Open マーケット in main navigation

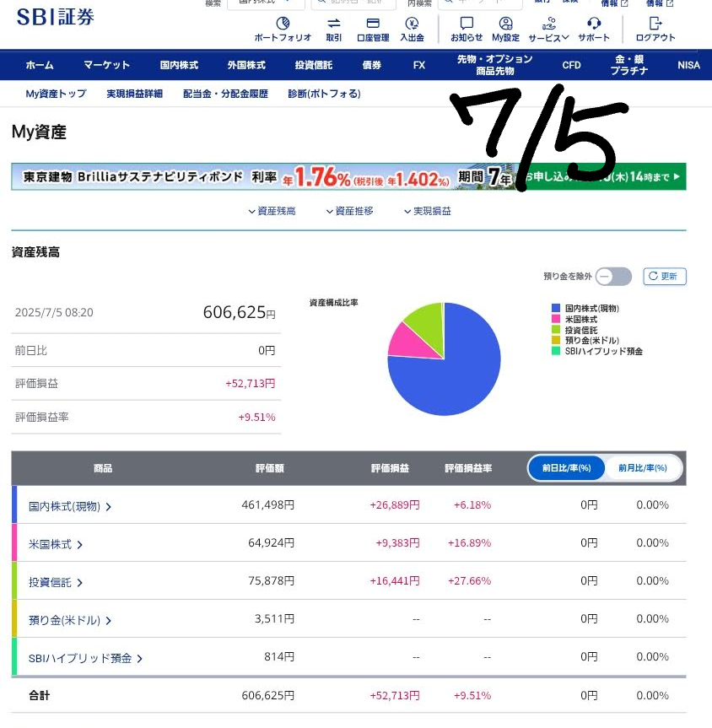pyautogui.click(x=107, y=65)
